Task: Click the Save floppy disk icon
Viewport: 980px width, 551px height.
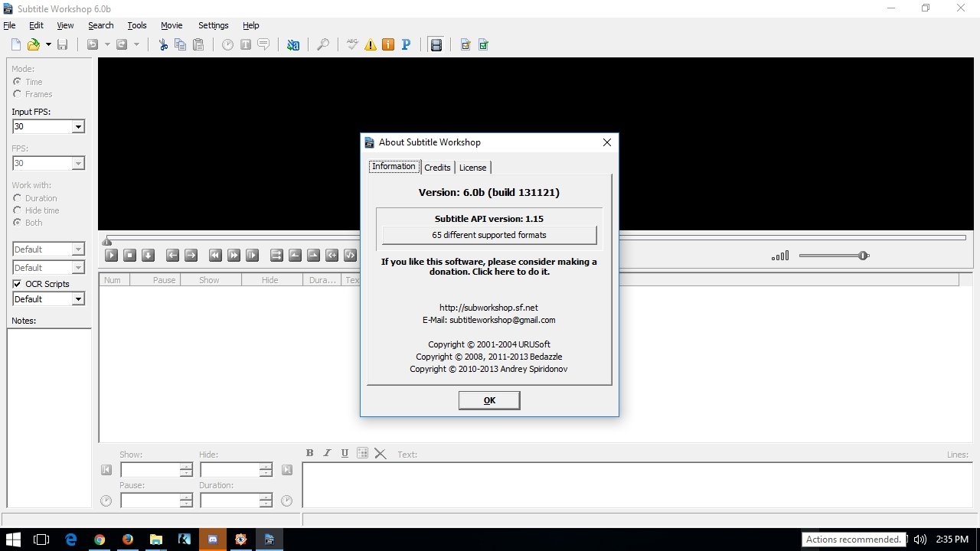Action: (63, 44)
